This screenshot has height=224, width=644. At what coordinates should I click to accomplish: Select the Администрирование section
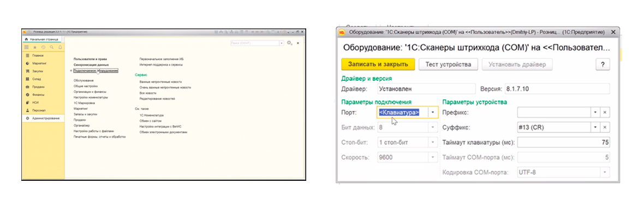click(43, 119)
